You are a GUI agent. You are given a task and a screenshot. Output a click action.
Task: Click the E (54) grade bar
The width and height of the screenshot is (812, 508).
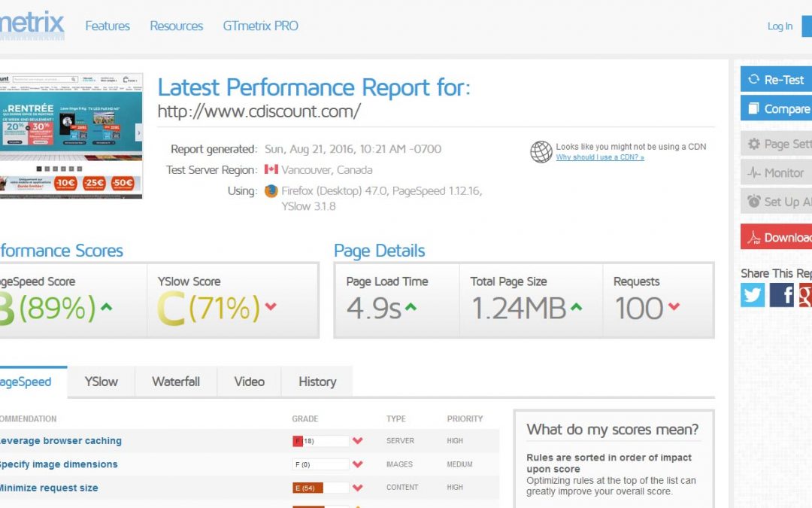320,488
